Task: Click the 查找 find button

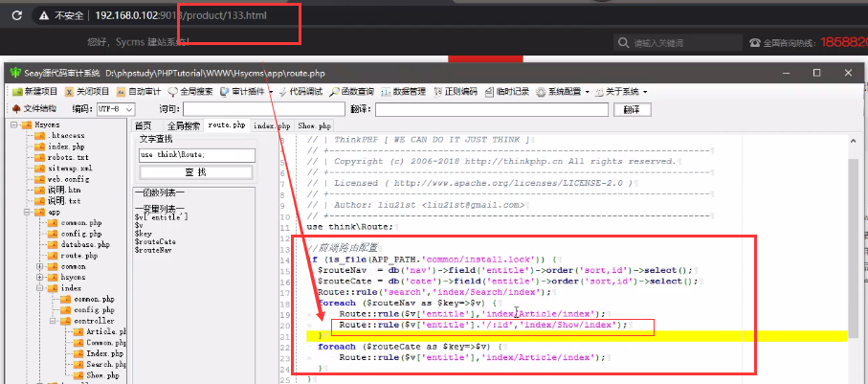Action: 194,172
